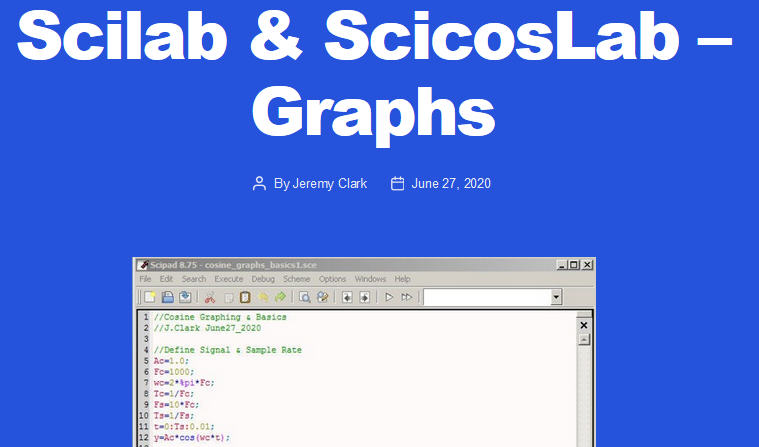The image size is (759, 447).
Task: Open the Execute menu
Action: coord(228,279)
